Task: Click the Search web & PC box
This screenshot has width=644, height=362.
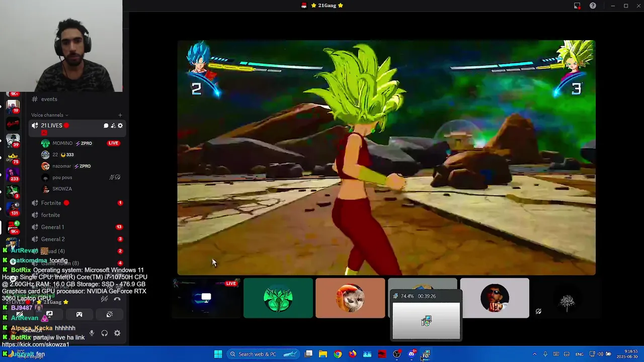Action: tap(264, 354)
